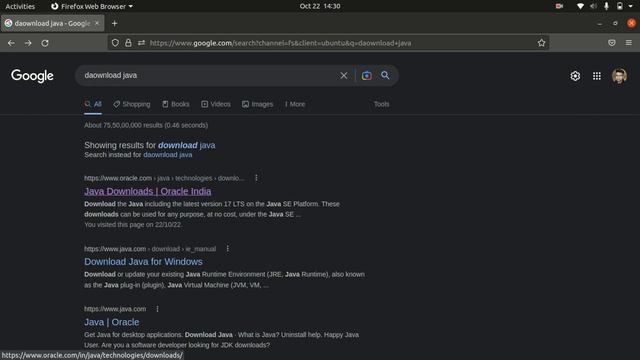Click the oracle.com breadcrumb URL
640x360 pixels.
click(164, 178)
